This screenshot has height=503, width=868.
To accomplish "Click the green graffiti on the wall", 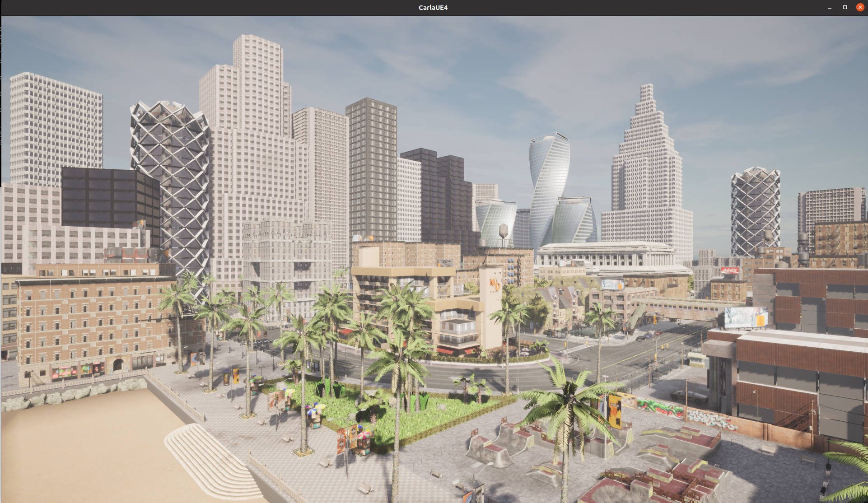I will tap(659, 408).
